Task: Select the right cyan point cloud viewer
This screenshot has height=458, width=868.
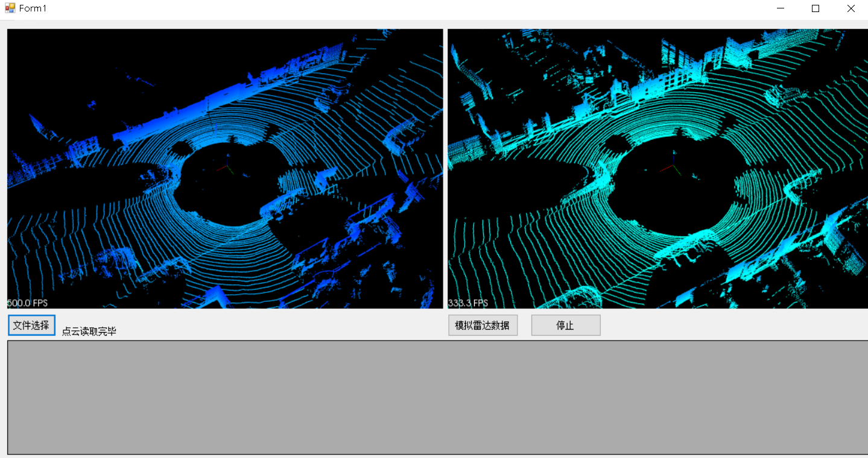Action: (x=657, y=169)
